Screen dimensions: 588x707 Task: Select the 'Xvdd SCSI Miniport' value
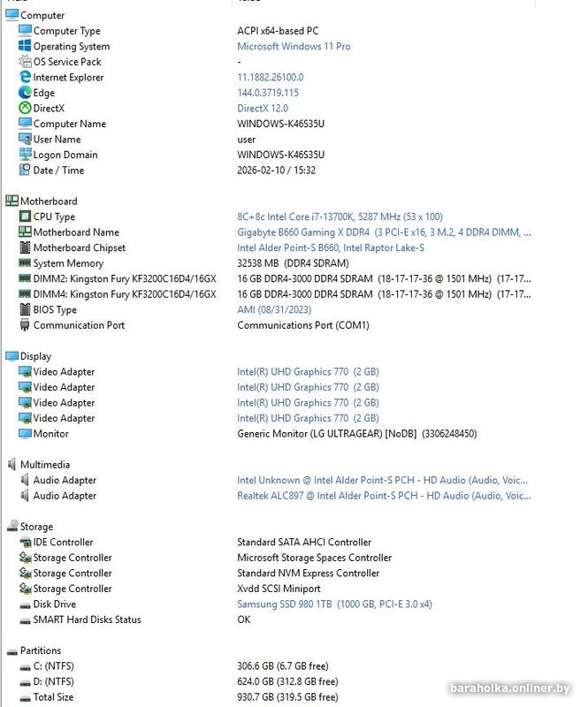[279, 588]
